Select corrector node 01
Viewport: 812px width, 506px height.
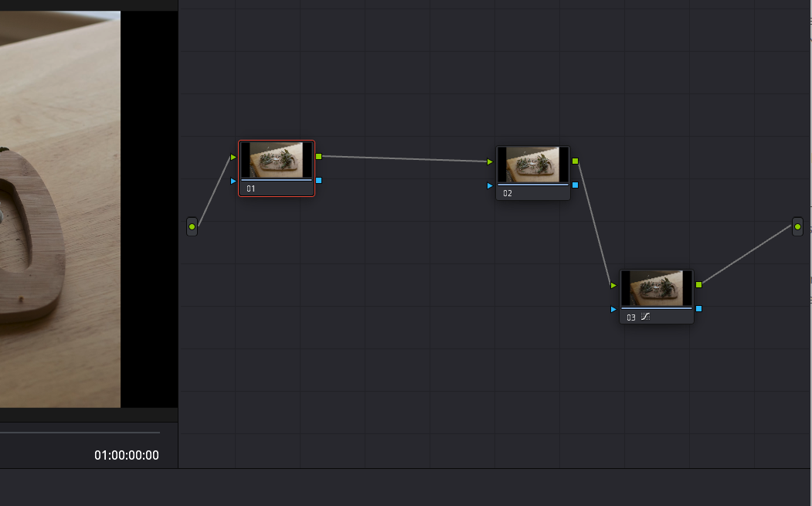276,162
